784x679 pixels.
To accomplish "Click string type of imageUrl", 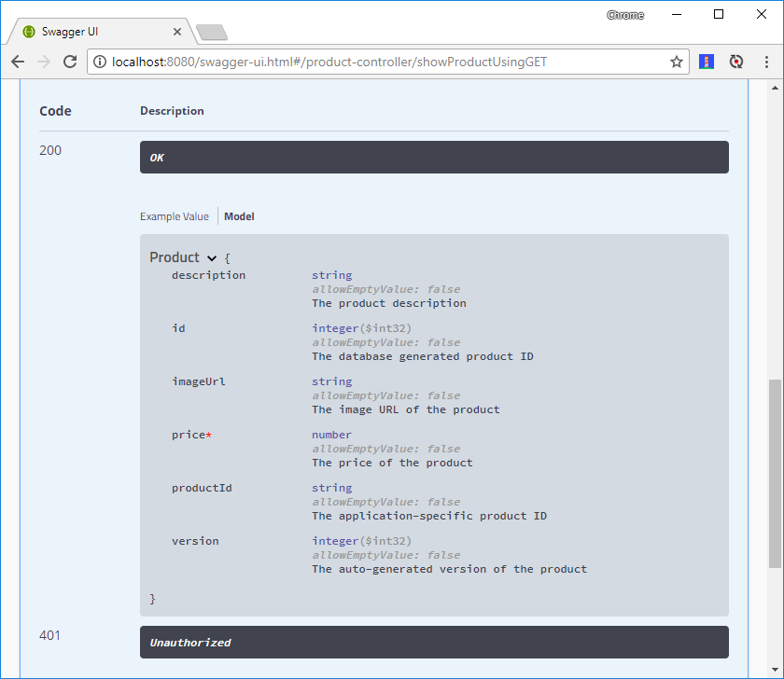I will click(332, 381).
